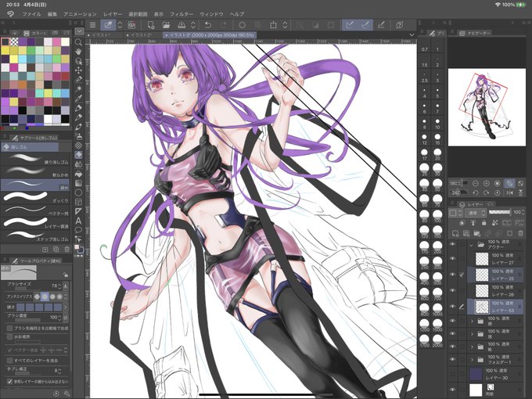Expand the フォルダー 1 layer folder
Image resolution: width=532 pixels, height=399 pixels.
coord(472,360)
